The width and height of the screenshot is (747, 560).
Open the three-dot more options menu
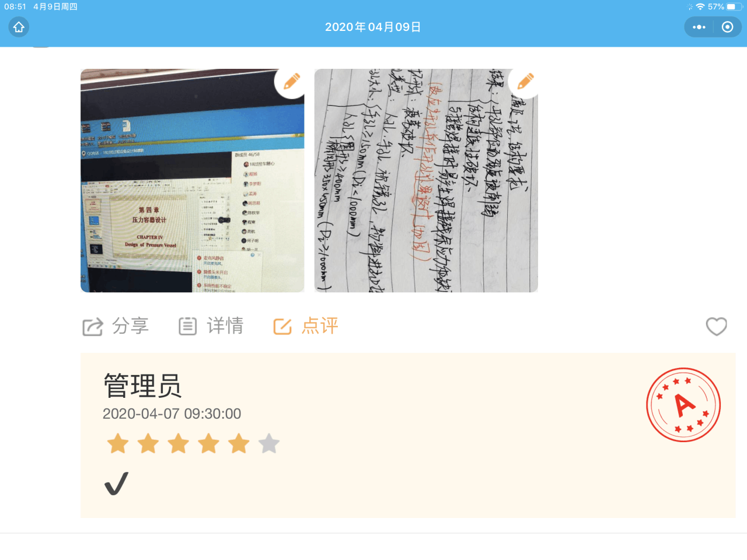pos(699,27)
